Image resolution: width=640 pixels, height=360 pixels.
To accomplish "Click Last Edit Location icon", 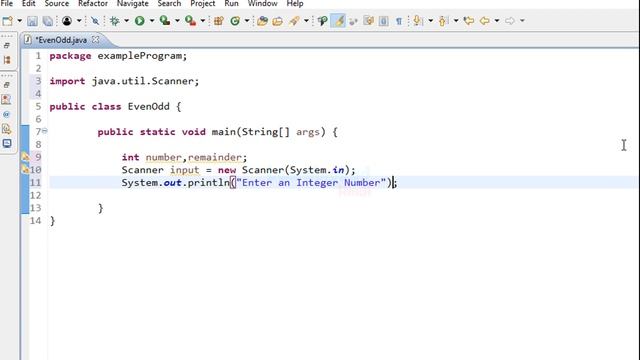I will 469,21.
